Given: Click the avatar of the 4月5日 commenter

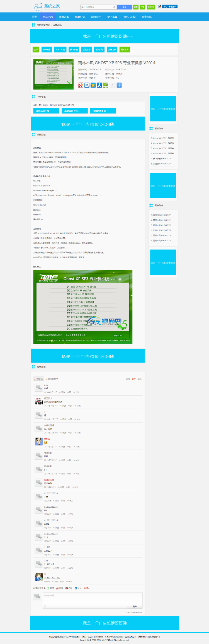Looking at the screenshot, I should pos(39,577).
